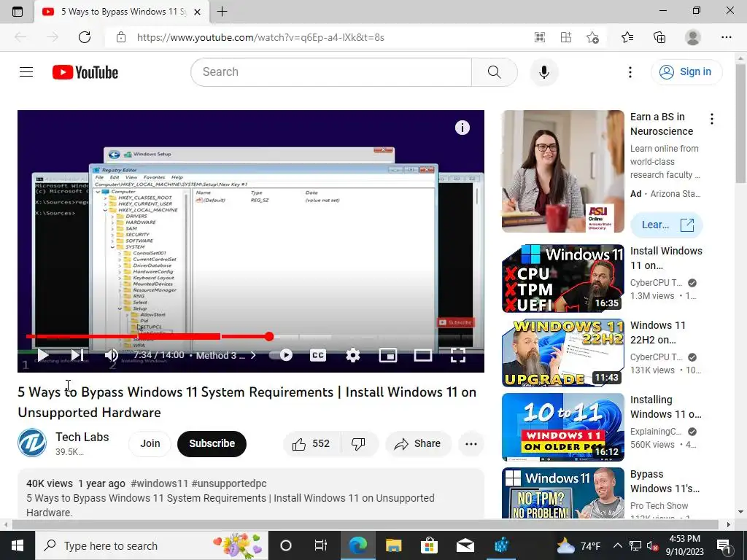Open File Explorer from taskbar

click(393, 545)
